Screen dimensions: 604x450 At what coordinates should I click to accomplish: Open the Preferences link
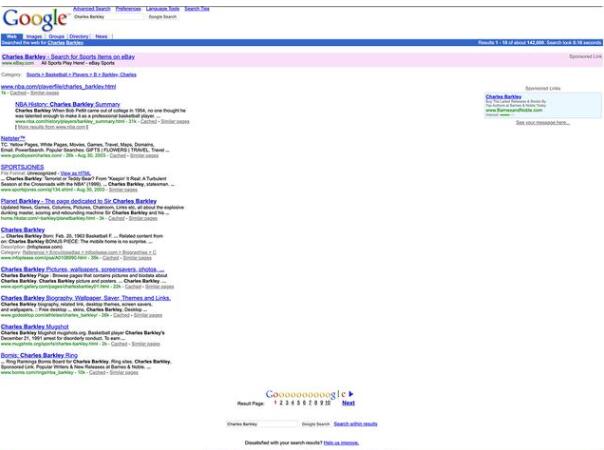128,8
